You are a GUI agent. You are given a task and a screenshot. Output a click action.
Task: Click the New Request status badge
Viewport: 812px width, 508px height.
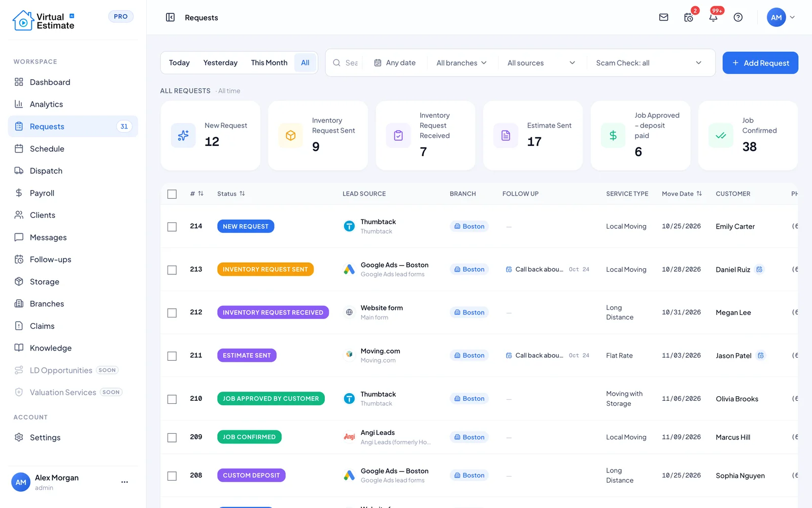(246, 227)
